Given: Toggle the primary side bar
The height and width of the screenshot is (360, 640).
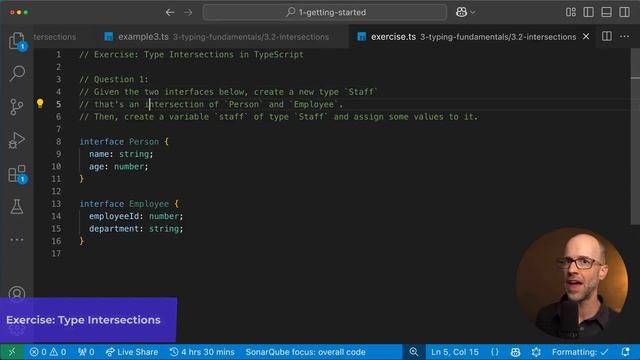Looking at the screenshot, I should 589,12.
